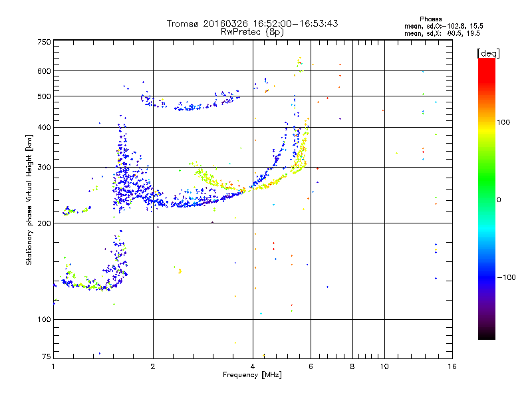Image resolution: width=532 pixels, height=399 pixels.
Task: Click the y-axis tick label "75"
Action: coord(47,356)
